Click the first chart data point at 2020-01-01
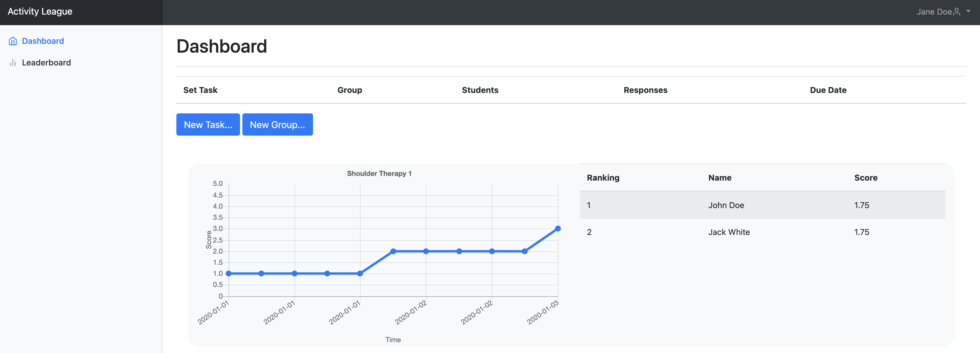The height and width of the screenshot is (353, 980). 228,274
